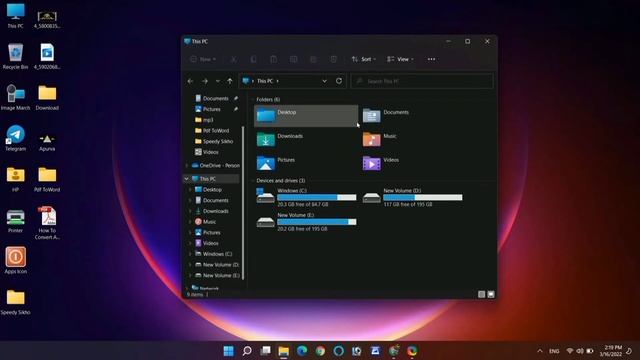The width and height of the screenshot is (640, 360).
Task: Click the New Volume (D:) usage bar
Action: [x=423, y=198]
